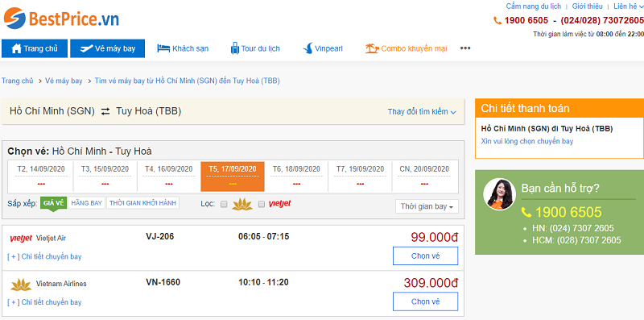This screenshot has width=644, height=320.
Task: Click the route swap arrows icon
Action: 105,111
